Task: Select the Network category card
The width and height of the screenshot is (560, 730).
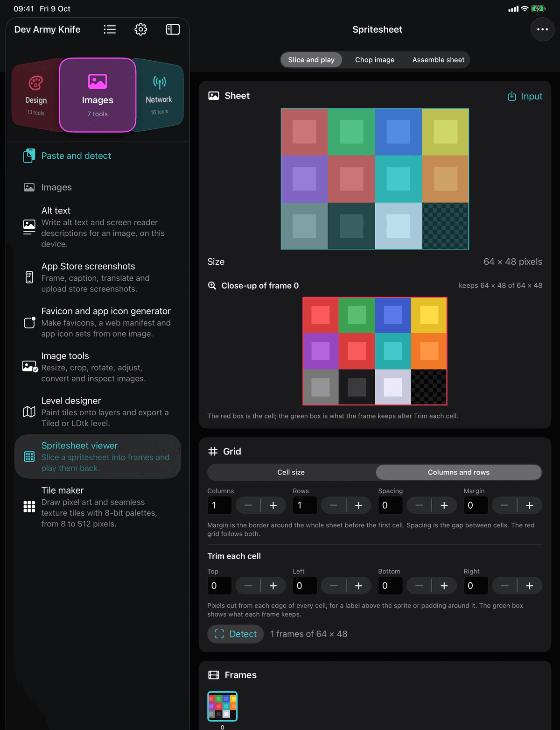Action: point(159,96)
